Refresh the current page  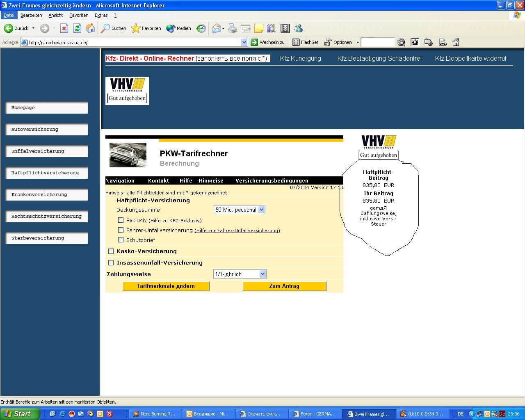[77, 28]
